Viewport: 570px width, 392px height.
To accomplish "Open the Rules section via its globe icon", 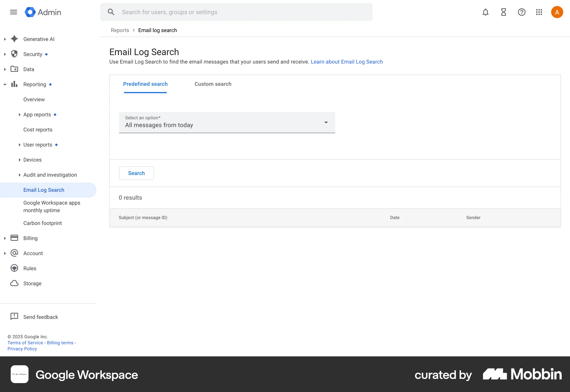I will pos(14,268).
